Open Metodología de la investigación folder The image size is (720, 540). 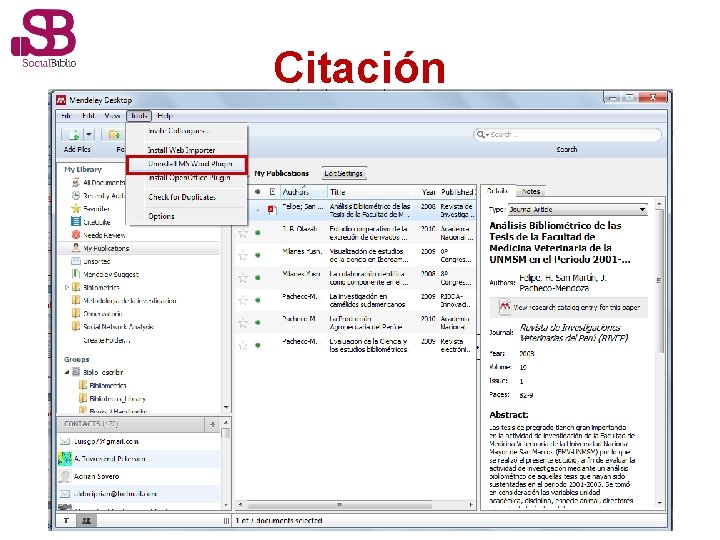click(x=124, y=301)
